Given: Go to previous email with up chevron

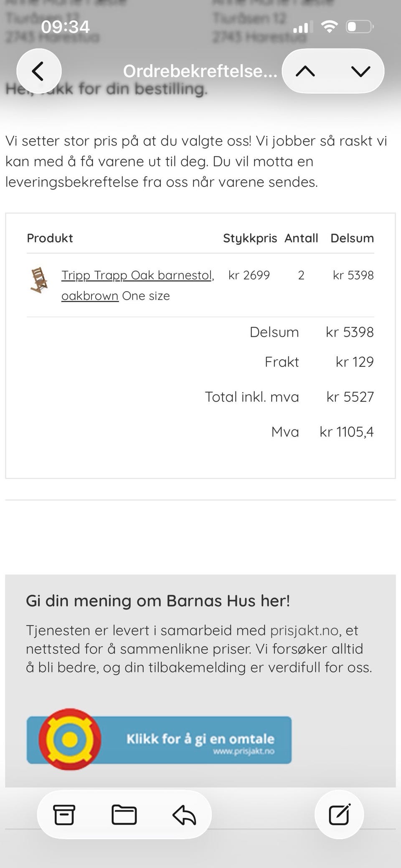Looking at the screenshot, I should coord(305,71).
